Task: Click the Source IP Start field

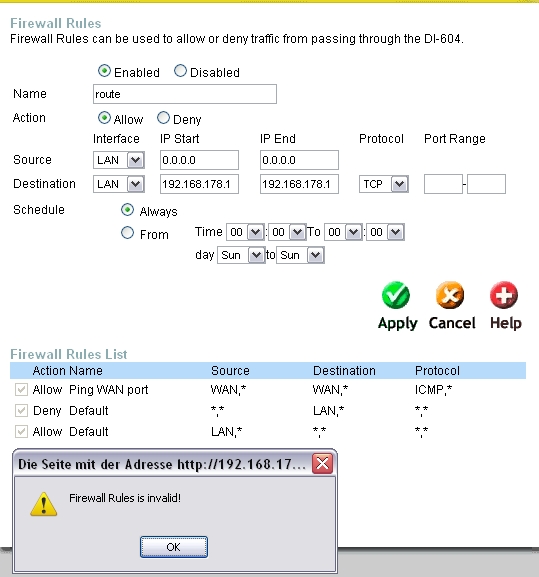Action: click(199, 160)
